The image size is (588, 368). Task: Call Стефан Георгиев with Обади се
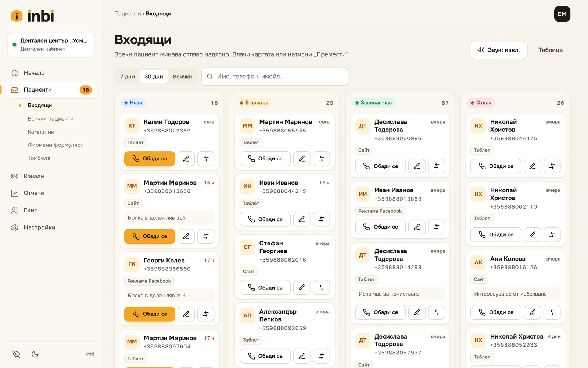coord(265,288)
